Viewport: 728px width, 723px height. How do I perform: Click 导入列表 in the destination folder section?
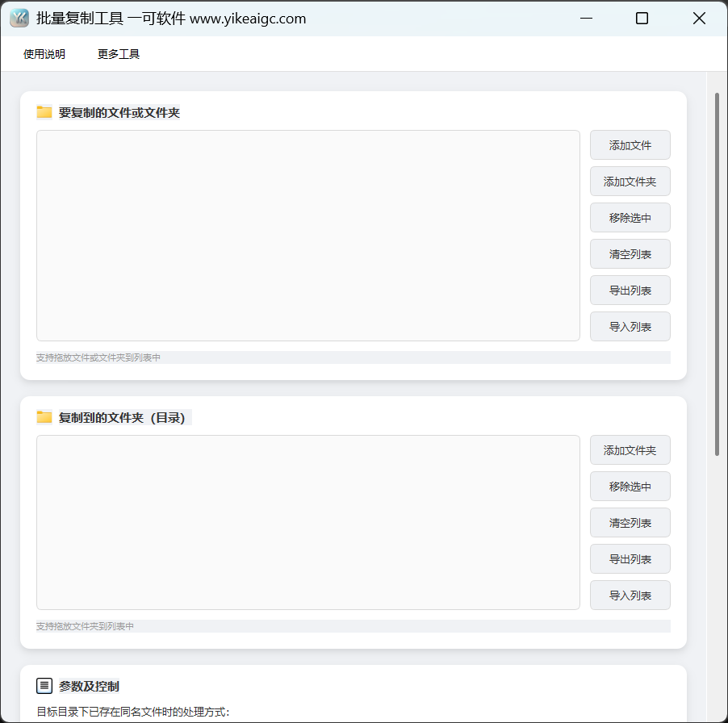pos(630,595)
